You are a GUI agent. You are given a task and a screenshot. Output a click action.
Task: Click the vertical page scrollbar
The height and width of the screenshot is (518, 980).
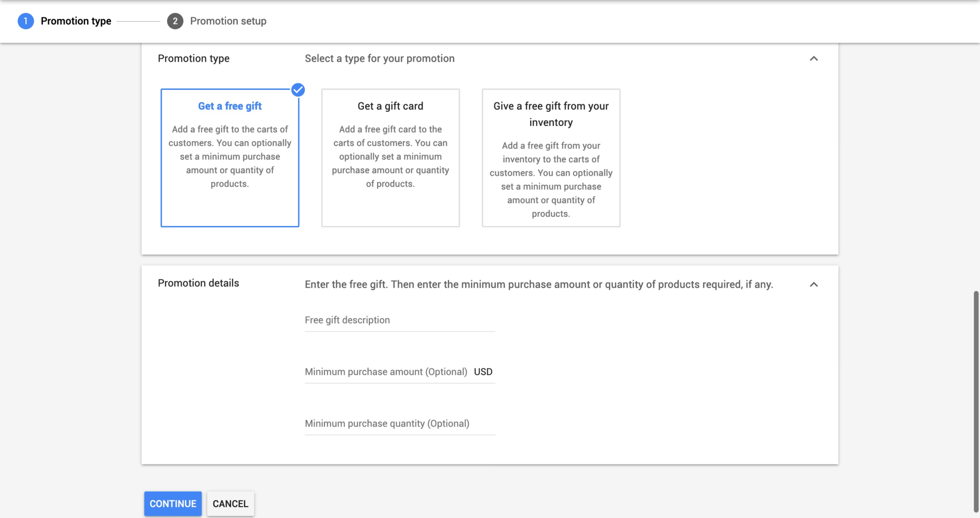point(976,401)
